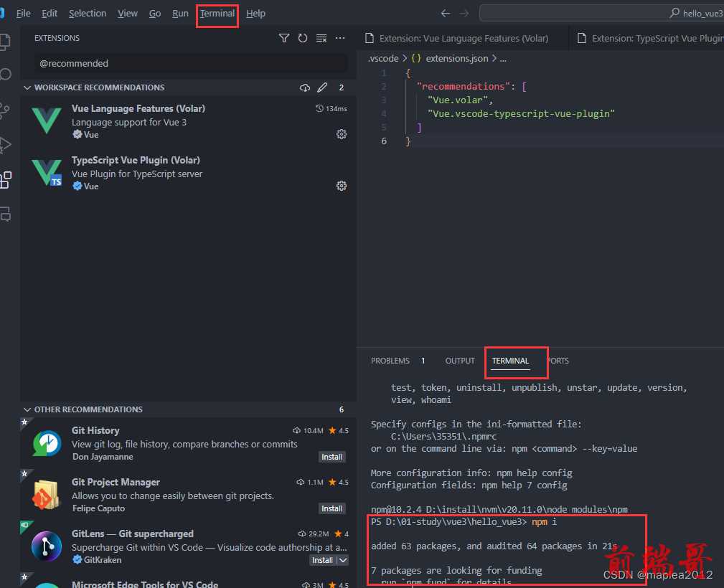Open the Go menu

pyautogui.click(x=155, y=14)
